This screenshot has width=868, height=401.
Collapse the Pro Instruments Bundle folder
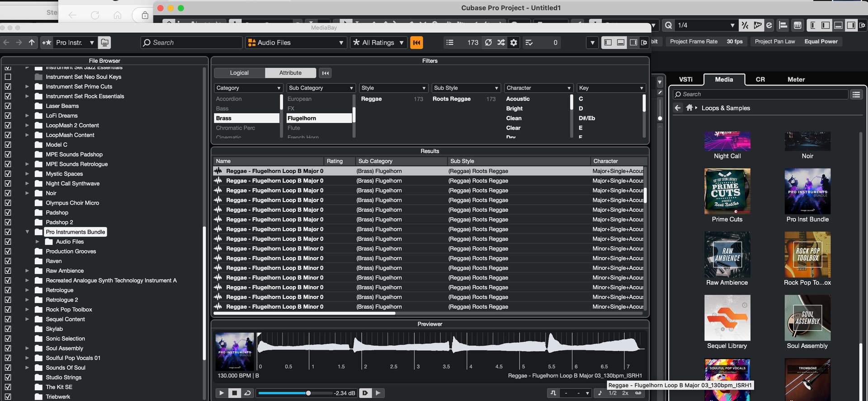[27, 232]
